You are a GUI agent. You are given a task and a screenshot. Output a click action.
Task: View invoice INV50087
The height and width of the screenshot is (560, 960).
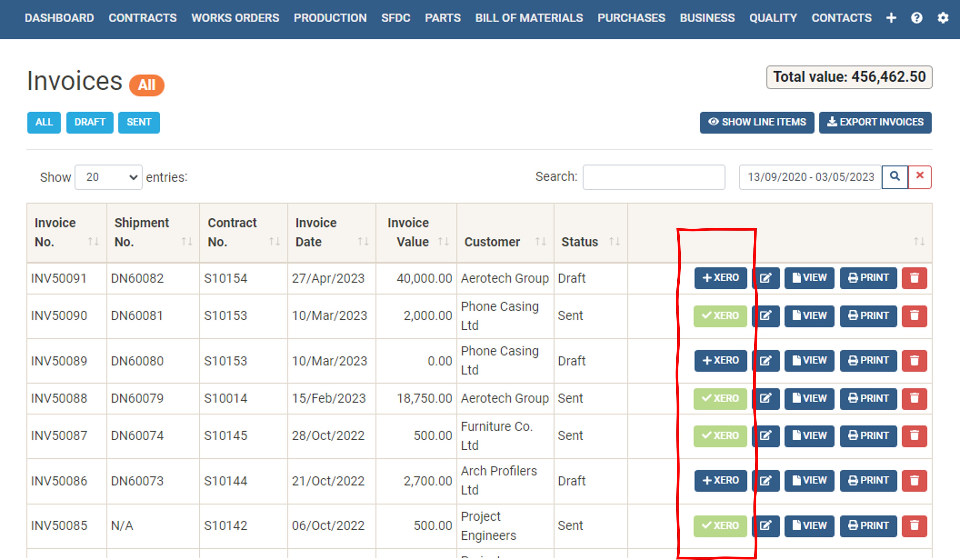(x=809, y=436)
